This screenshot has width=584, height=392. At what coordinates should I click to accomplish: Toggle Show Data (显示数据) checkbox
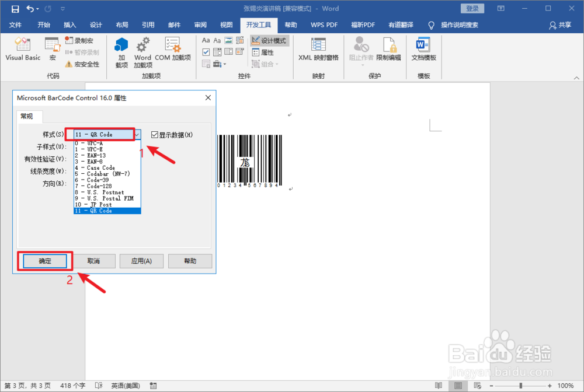click(x=155, y=135)
